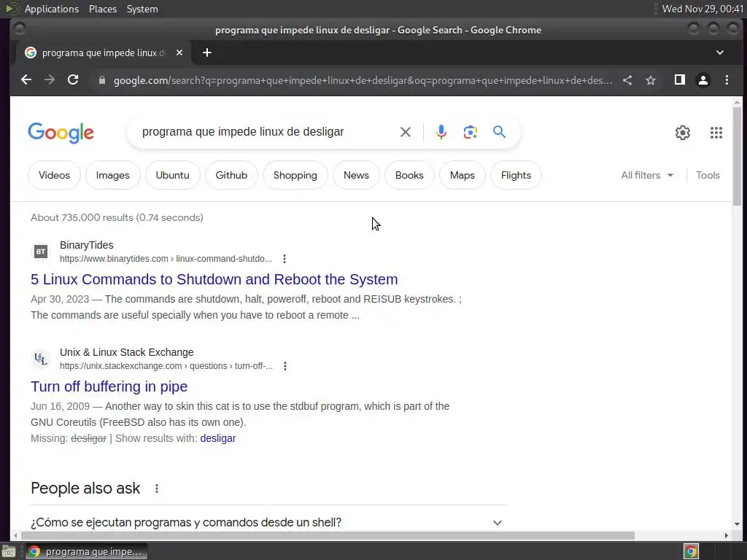Click the Chrome address bar URL
The width and height of the screenshot is (747, 560).
pos(363,80)
